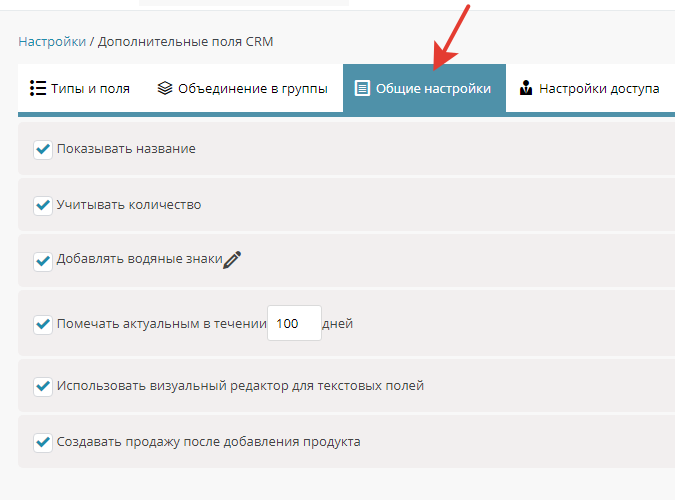Go to the Настройки доступа tab
The width and height of the screenshot is (675, 500).
point(589,88)
